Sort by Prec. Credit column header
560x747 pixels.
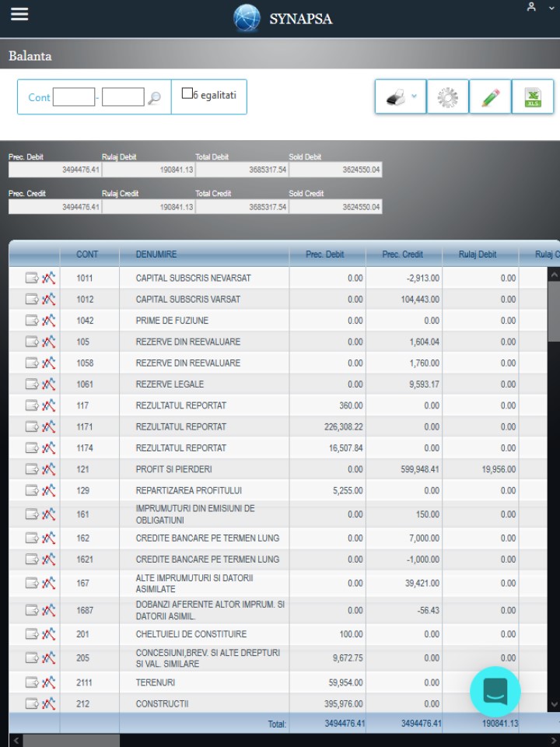[x=402, y=254]
